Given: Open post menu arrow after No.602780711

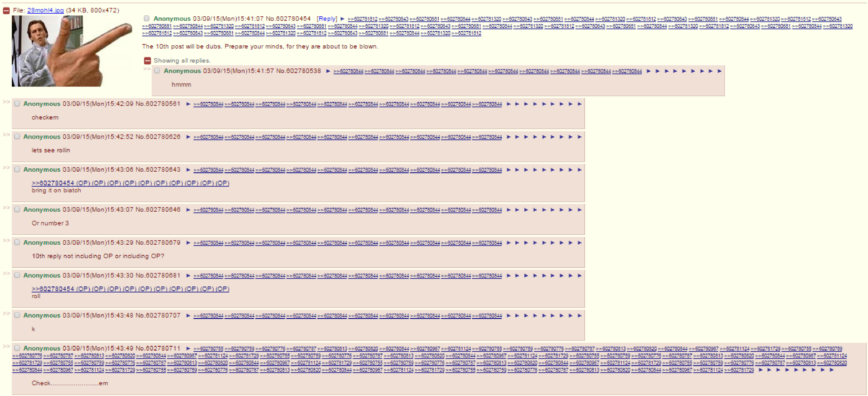Looking at the screenshot, I should click(x=188, y=348).
